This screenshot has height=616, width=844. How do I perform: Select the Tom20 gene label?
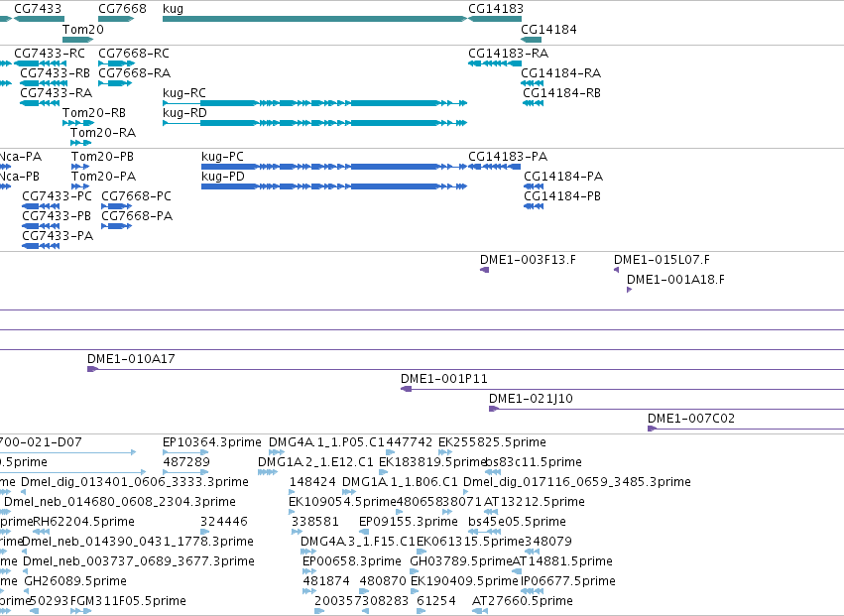83,29
